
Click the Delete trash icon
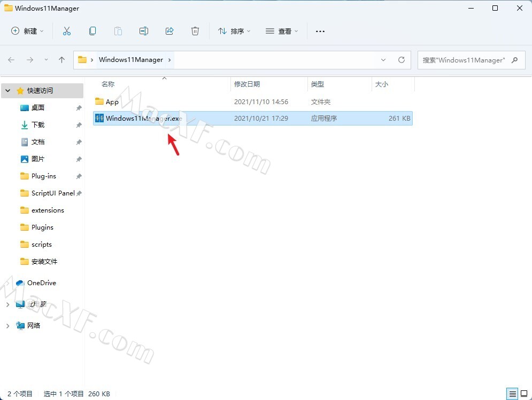coord(195,31)
